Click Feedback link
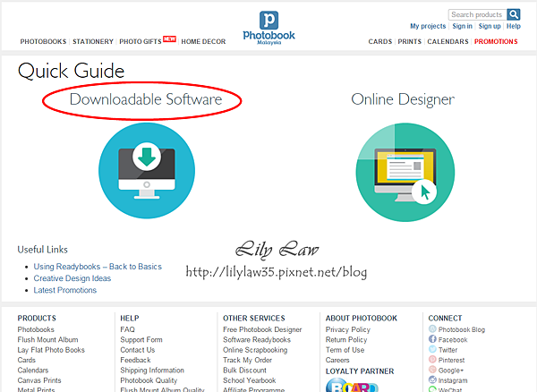Image resolution: width=537 pixels, height=392 pixels. tap(135, 360)
